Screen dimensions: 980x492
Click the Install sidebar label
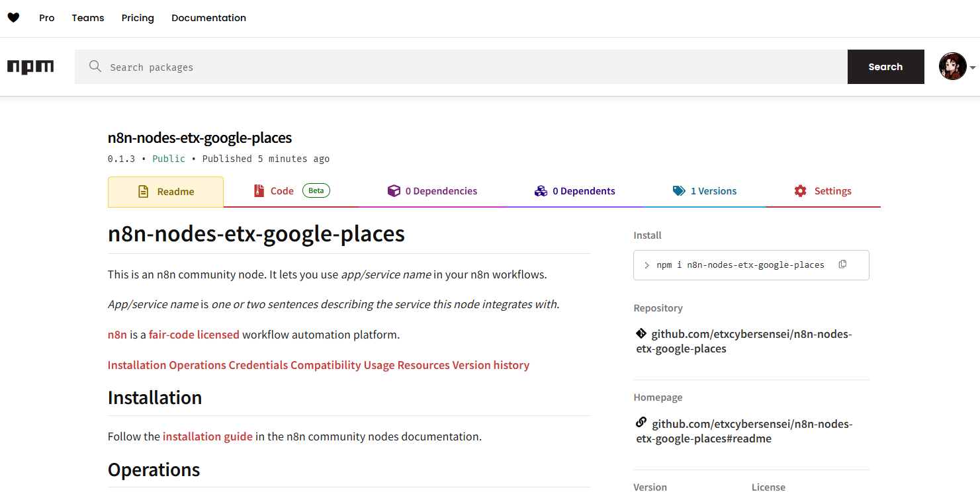point(647,235)
